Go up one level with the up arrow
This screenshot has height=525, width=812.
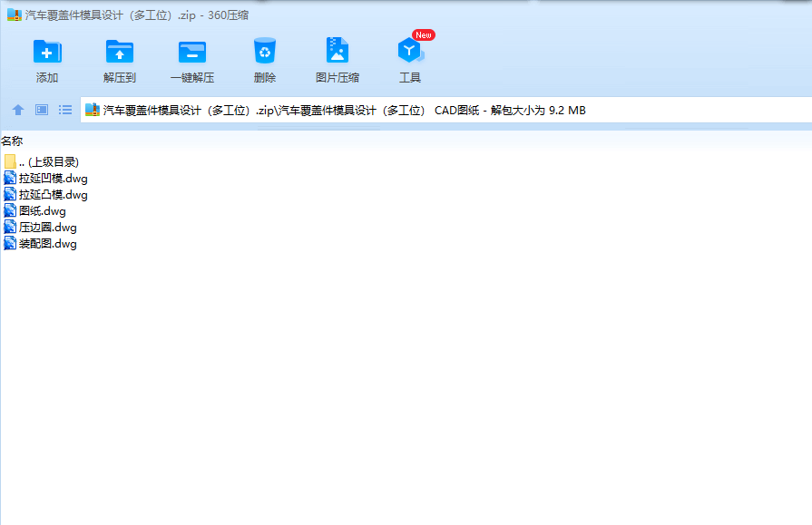[18, 110]
